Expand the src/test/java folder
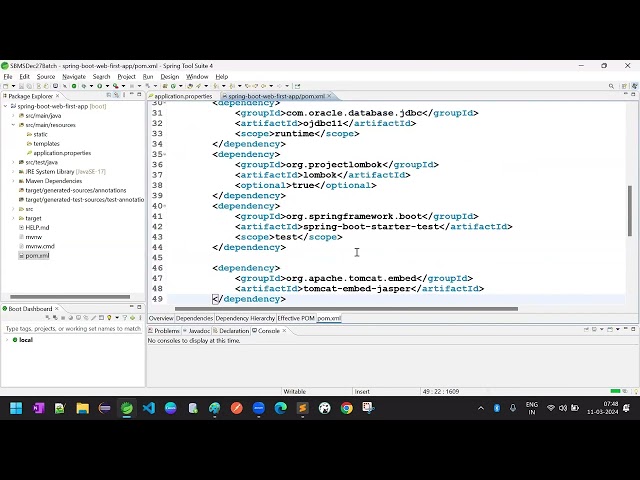This screenshot has width=640, height=480. click(x=13, y=162)
